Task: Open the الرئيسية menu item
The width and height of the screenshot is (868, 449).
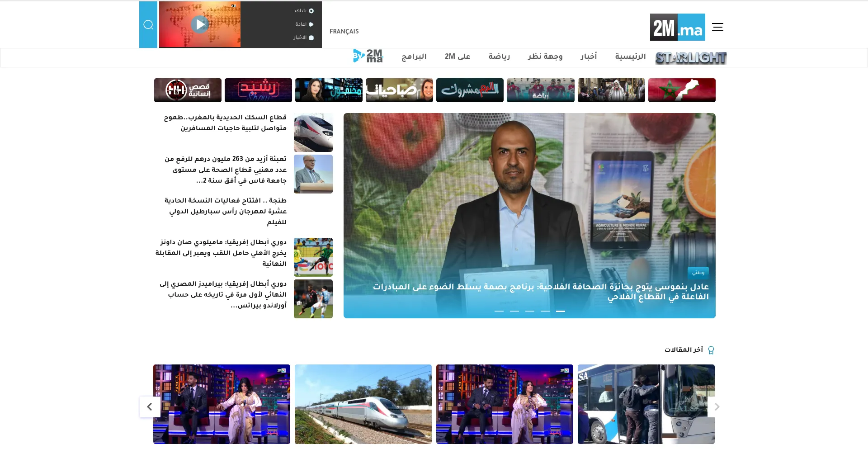Action: click(630, 57)
